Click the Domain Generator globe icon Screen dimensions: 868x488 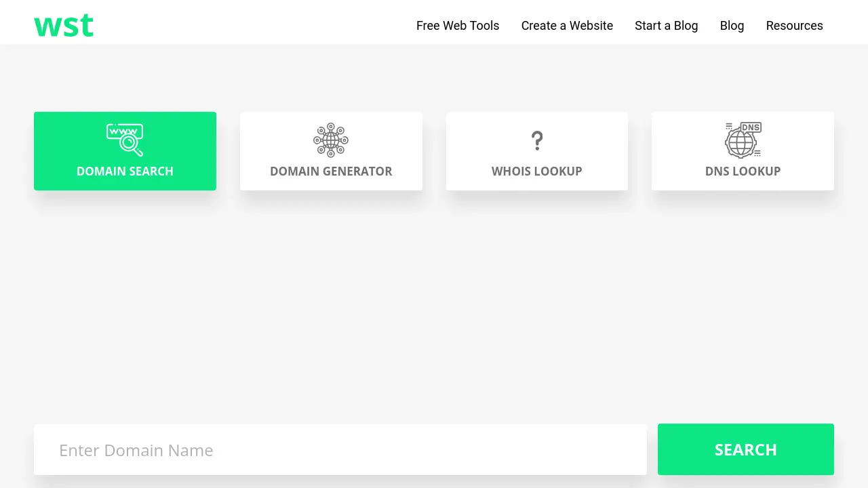coord(331,140)
